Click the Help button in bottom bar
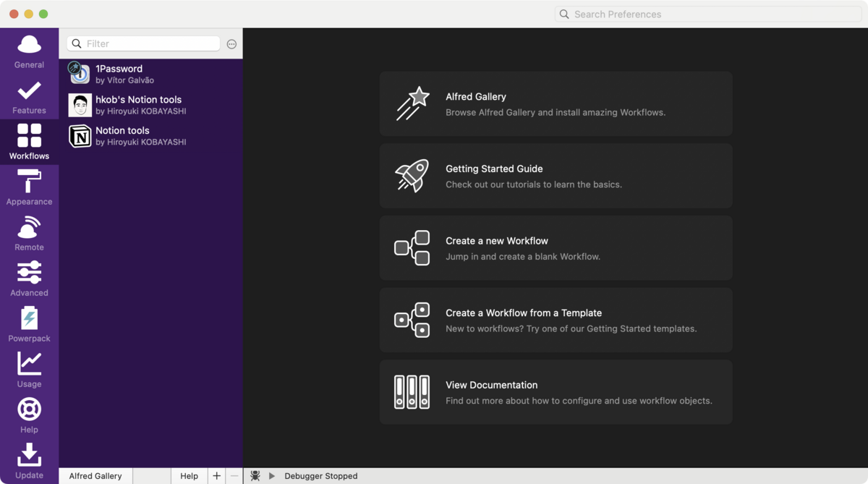The image size is (868, 484). pos(189,476)
